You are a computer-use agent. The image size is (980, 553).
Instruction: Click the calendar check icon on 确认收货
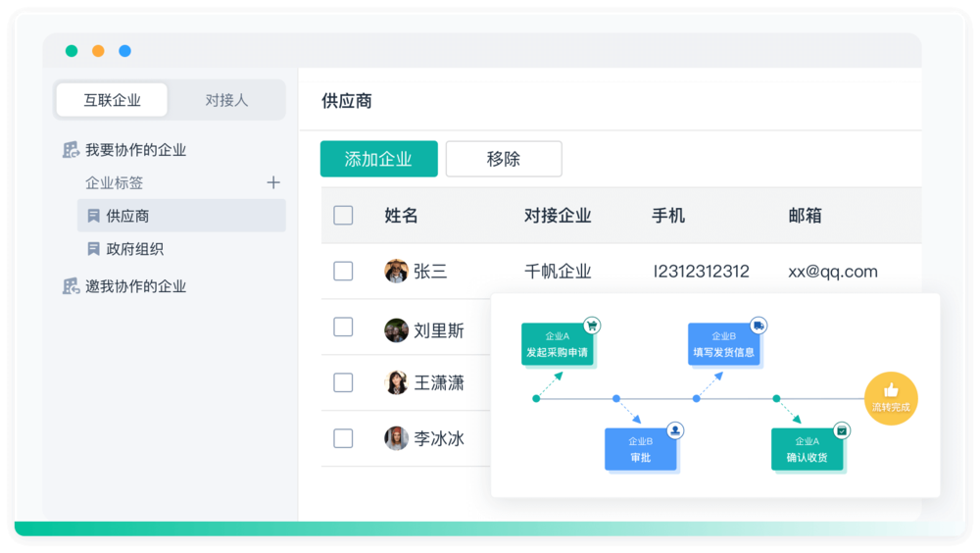[842, 429]
